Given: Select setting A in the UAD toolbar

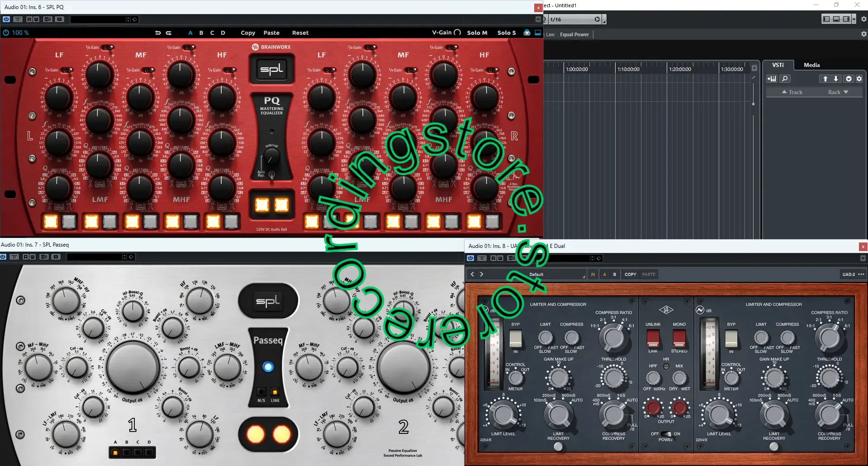Looking at the screenshot, I should click(x=604, y=274).
